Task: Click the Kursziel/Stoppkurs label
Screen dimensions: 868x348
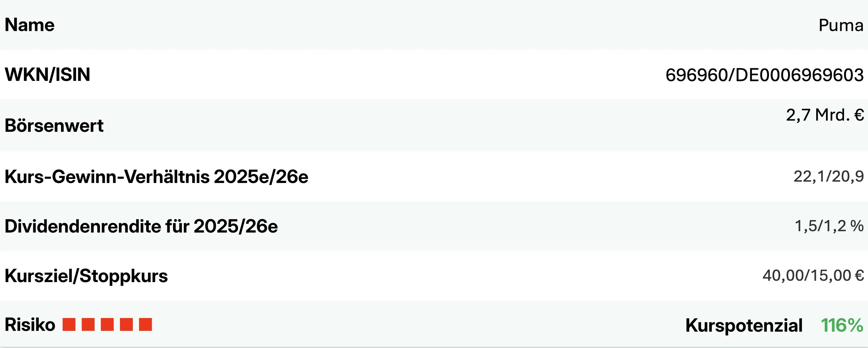Action: coord(86,276)
